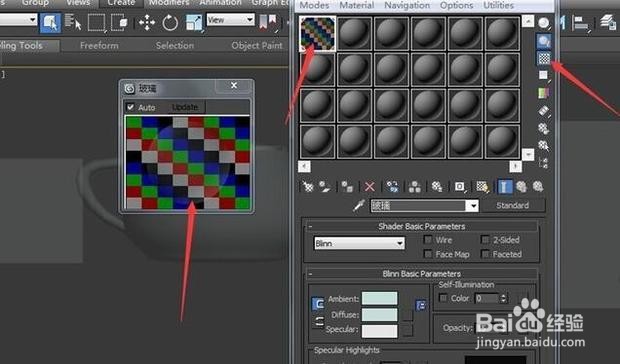Click Get Material icon

coord(308,186)
